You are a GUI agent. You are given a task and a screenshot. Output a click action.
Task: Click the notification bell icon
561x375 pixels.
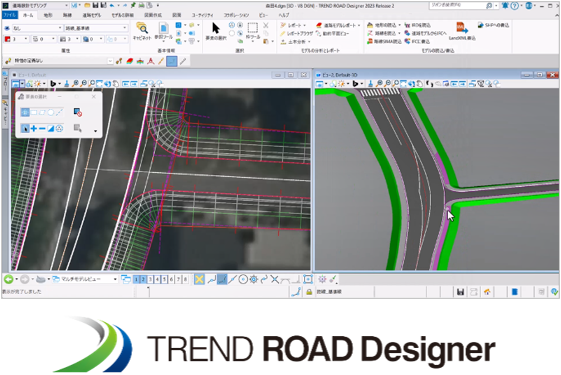[505, 6]
